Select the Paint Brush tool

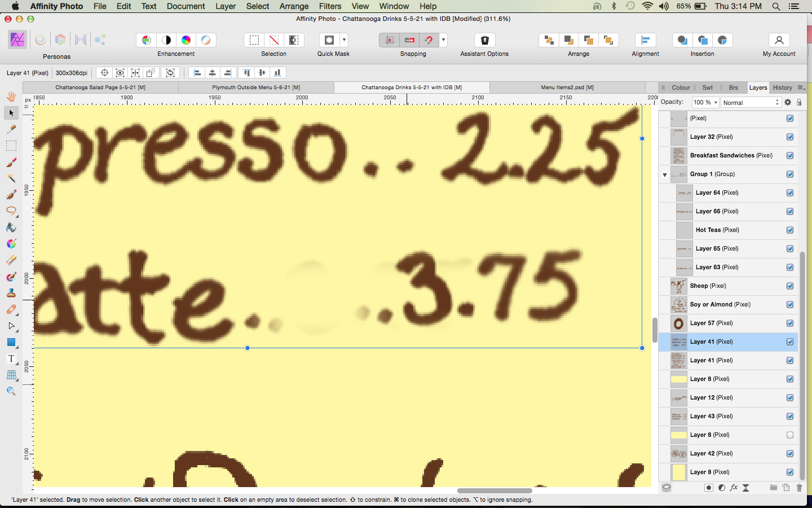click(11, 162)
